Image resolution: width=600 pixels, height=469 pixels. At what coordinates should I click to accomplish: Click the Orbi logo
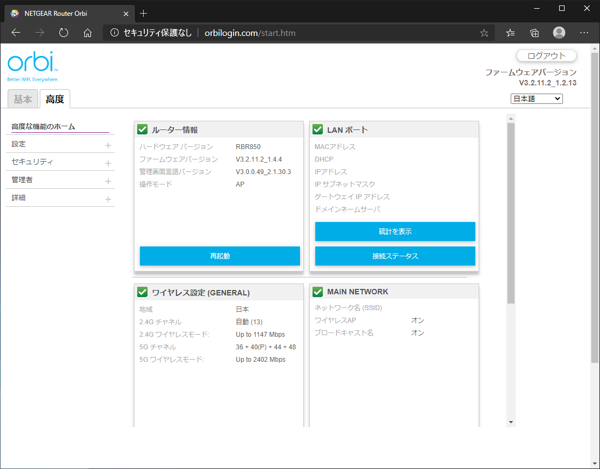(x=33, y=66)
